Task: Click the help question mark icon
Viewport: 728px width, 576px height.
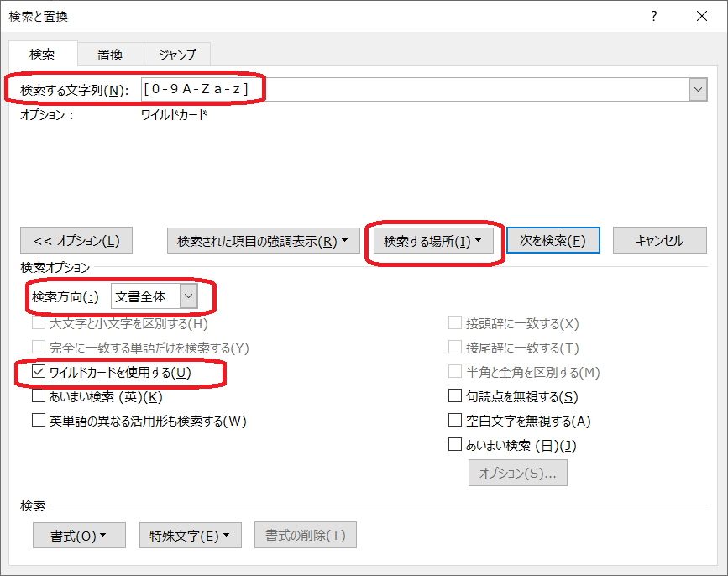Action: pyautogui.click(x=654, y=16)
